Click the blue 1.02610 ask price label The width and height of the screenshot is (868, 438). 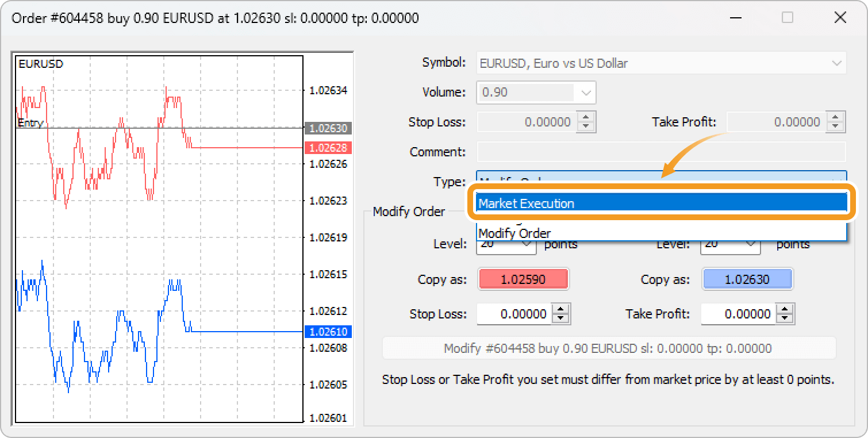pyautogui.click(x=328, y=332)
